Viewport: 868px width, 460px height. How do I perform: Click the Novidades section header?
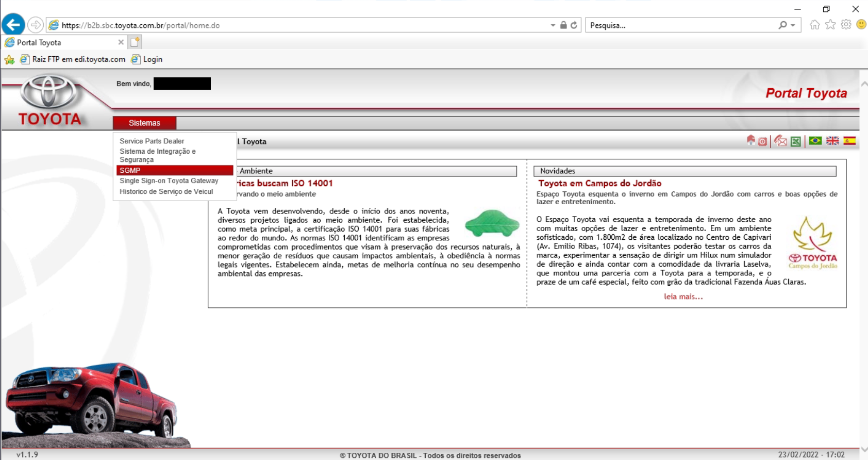(685, 171)
